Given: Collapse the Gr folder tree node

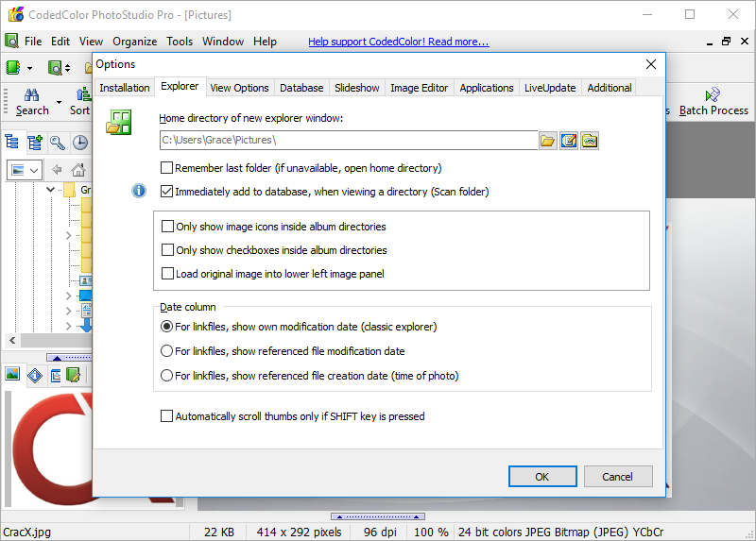Looking at the screenshot, I should point(50,190).
